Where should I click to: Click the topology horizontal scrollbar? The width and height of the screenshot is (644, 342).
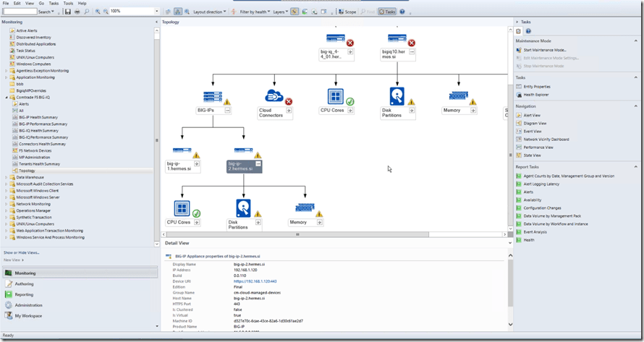point(333,234)
